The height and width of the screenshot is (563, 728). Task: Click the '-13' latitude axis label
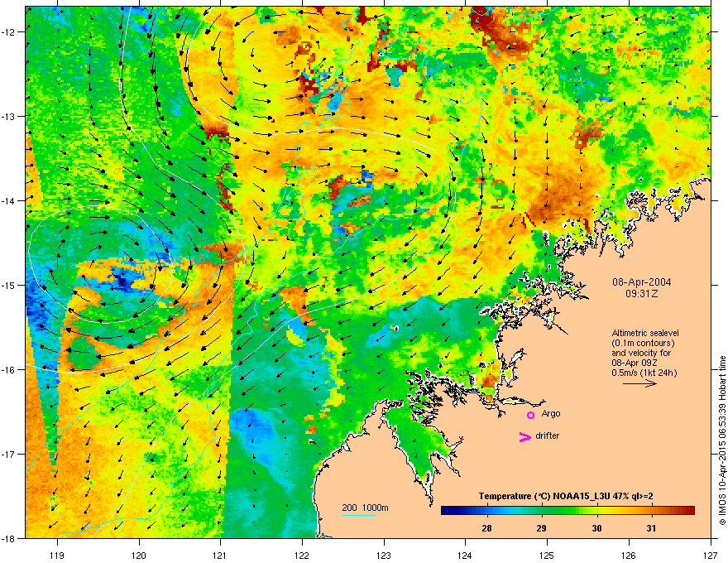click(9, 117)
